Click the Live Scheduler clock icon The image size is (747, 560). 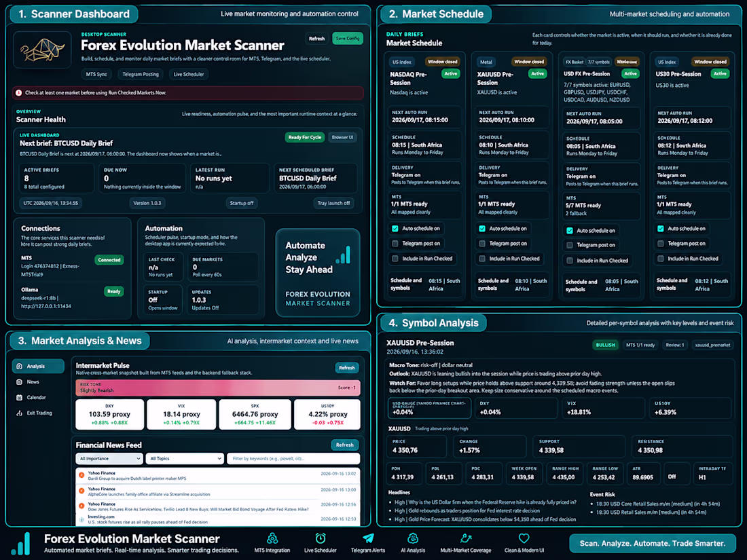pyautogui.click(x=321, y=538)
